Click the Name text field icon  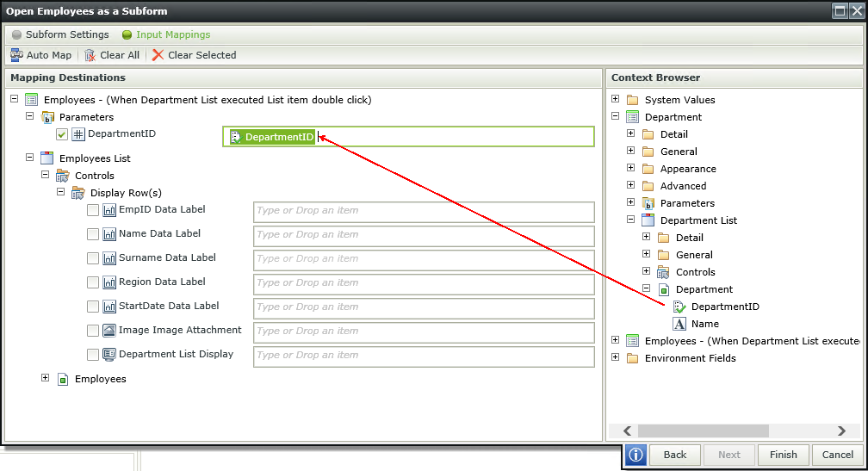(x=679, y=324)
